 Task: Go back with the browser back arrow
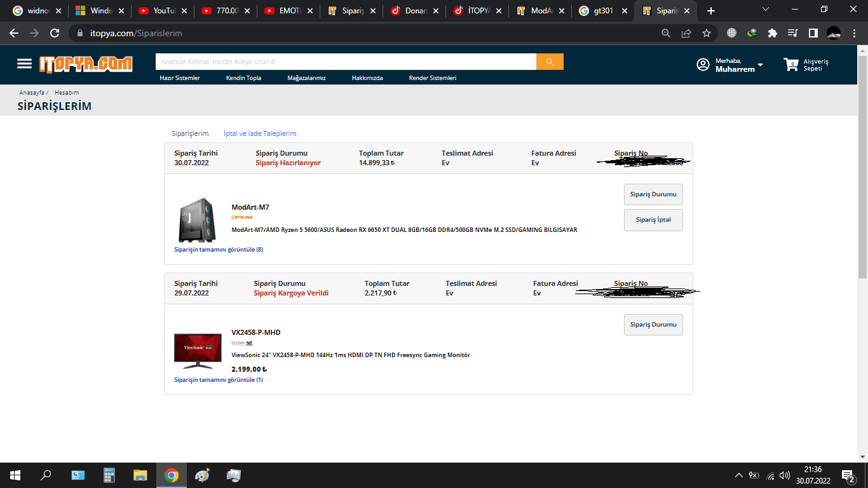[14, 33]
